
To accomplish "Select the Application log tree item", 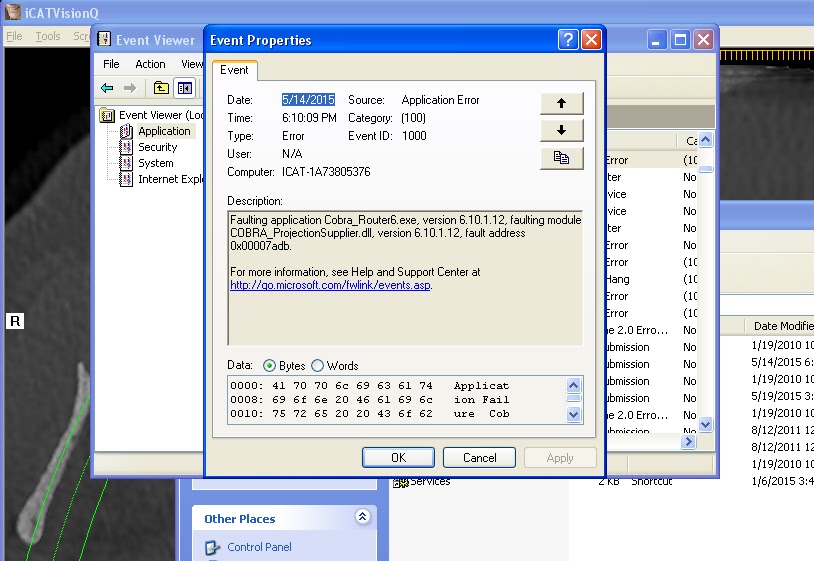I will [164, 131].
